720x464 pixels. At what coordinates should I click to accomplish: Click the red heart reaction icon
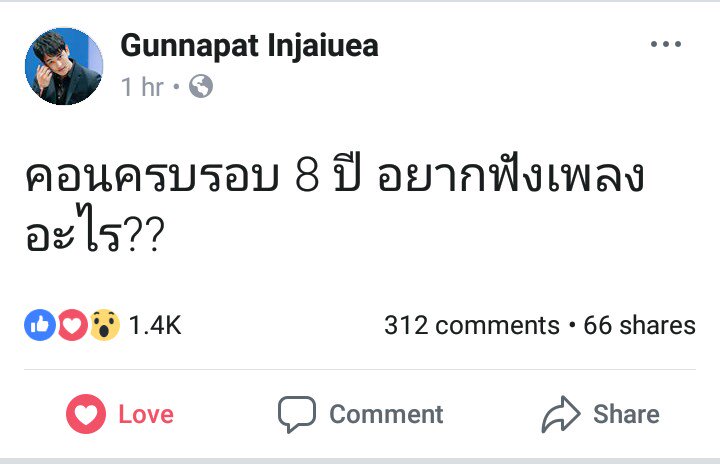(x=71, y=325)
